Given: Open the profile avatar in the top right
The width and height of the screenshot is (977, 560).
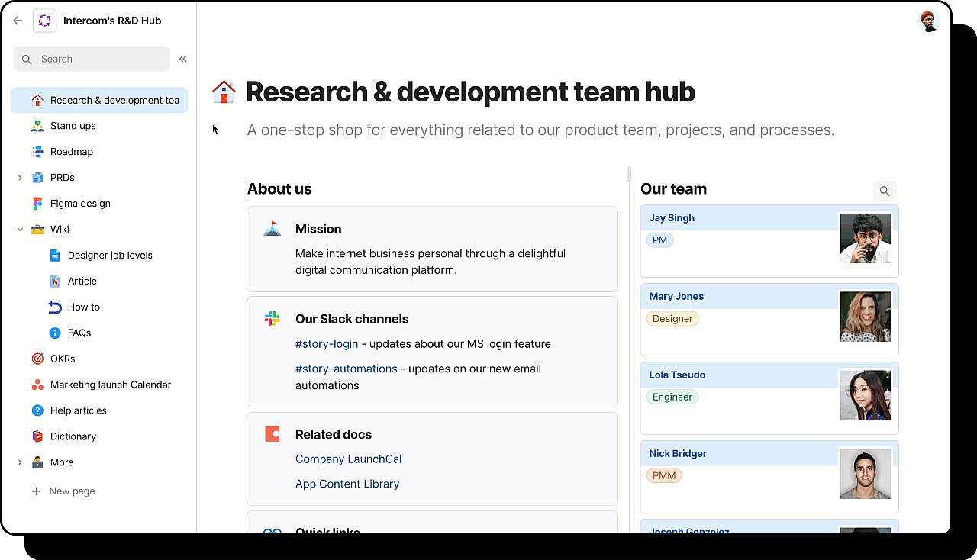Looking at the screenshot, I should pyautogui.click(x=927, y=21).
